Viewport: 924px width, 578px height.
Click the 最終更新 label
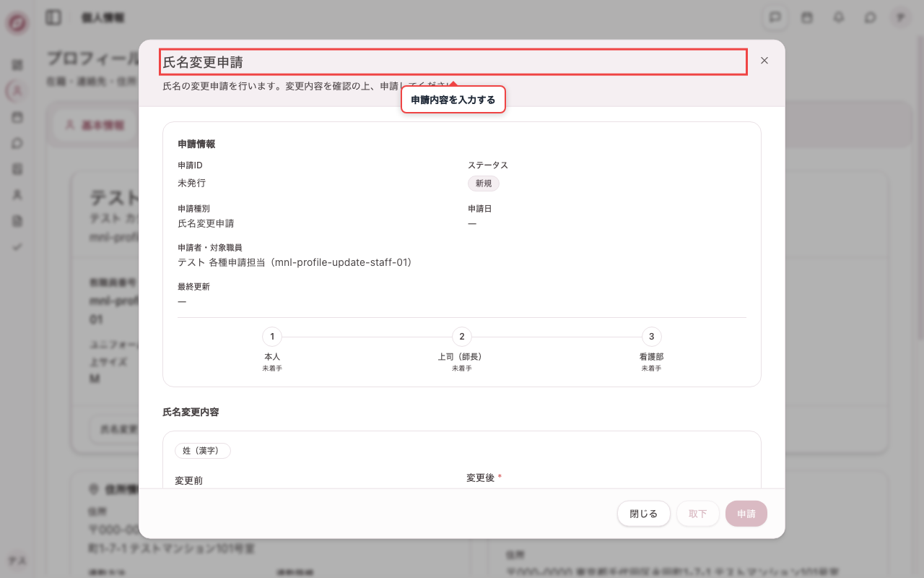[193, 287]
